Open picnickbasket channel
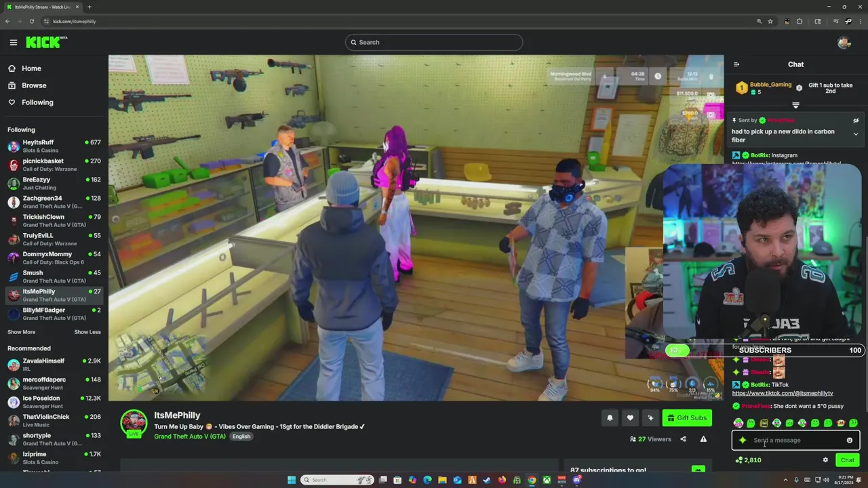Viewport: 868px width, 488px height. click(54, 165)
